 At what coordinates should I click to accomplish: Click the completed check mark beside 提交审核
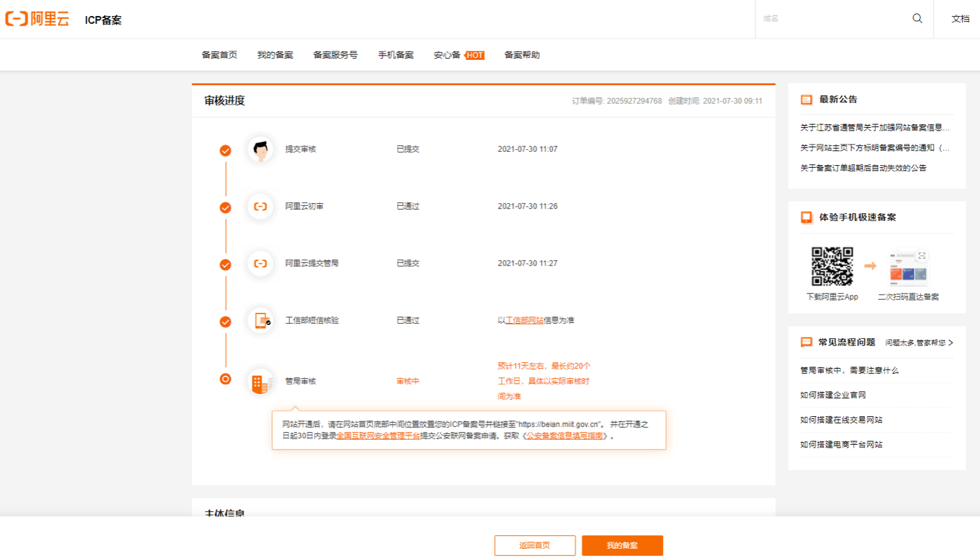pyautogui.click(x=225, y=150)
